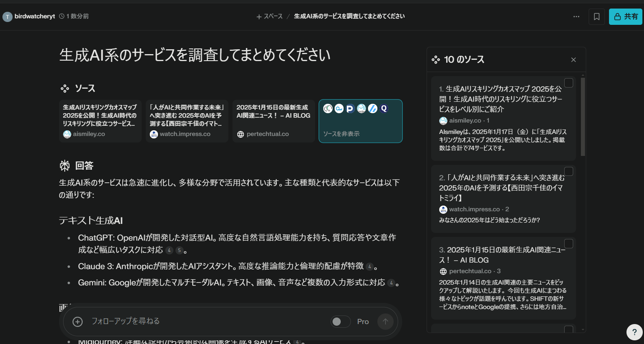Click the フォローアップを尋ねる input field

208,321
